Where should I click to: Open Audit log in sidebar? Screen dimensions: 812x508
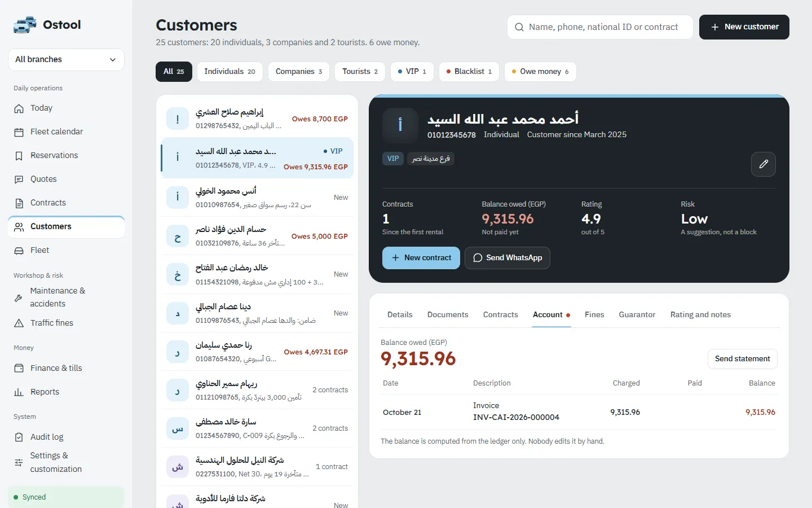pos(66,437)
